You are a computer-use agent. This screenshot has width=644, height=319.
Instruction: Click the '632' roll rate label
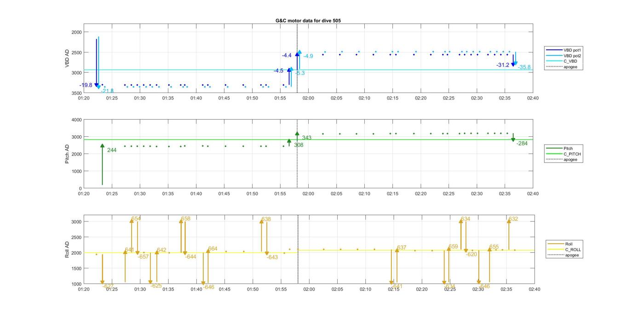(513, 219)
